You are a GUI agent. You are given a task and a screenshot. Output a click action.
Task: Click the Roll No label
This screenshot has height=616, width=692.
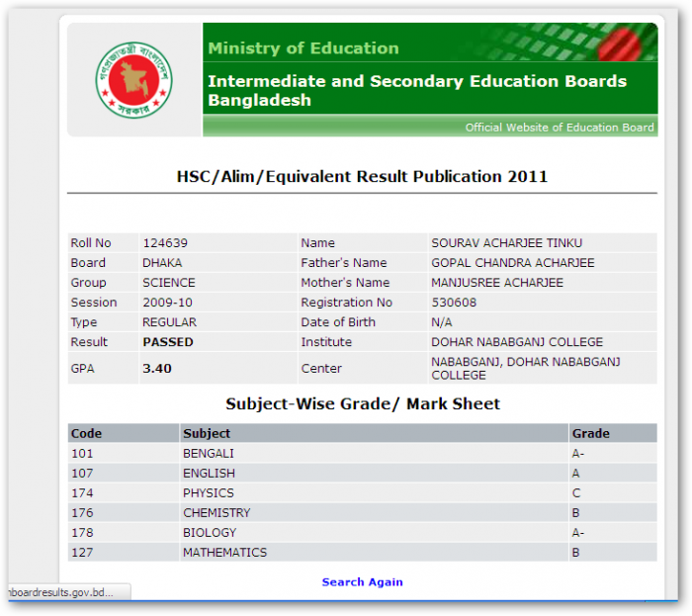click(91, 243)
